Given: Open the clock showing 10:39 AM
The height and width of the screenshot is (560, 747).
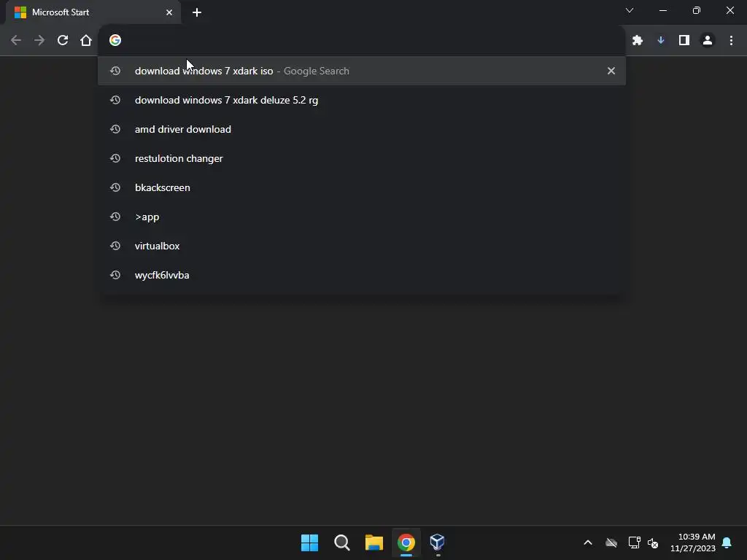Looking at the screenshot, I should click(x=693, y=542).
